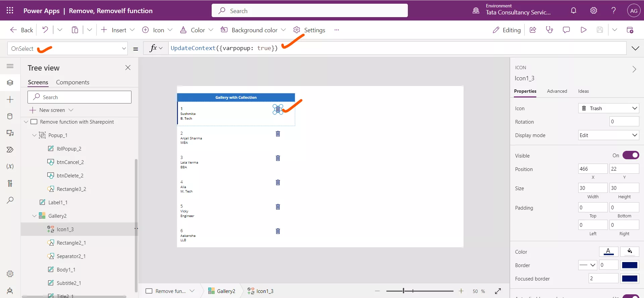Open the notifications bell
Image resolution: width=644 pixels, height=298 pixels.
[x=574, y=10]
